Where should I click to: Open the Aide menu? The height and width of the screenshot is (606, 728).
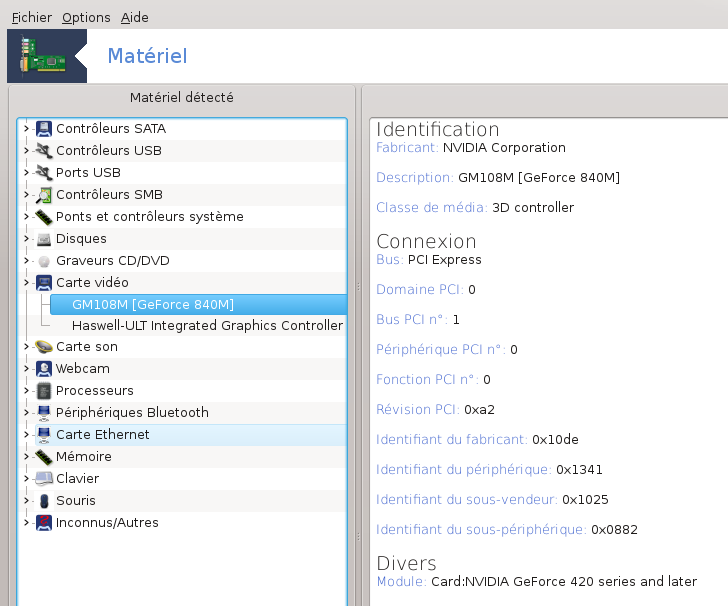point(135,18)
